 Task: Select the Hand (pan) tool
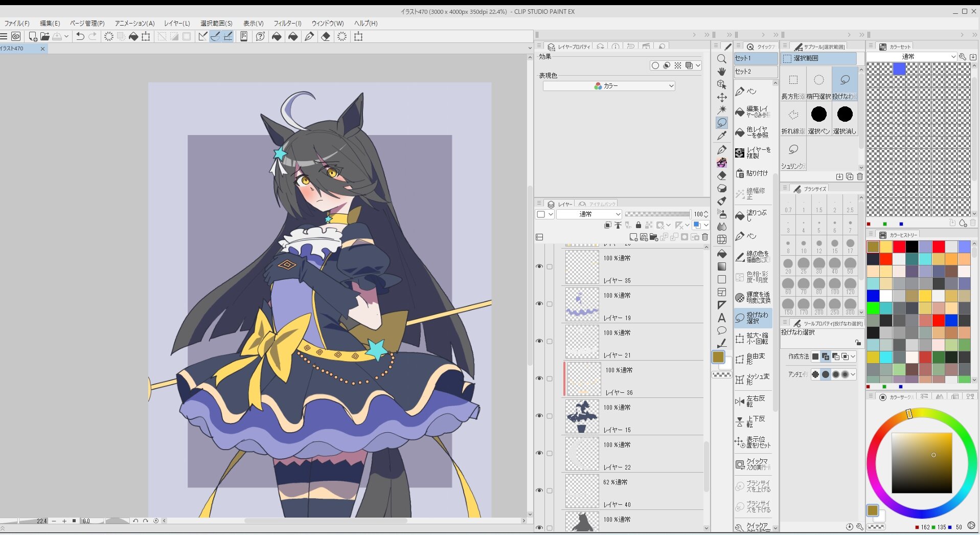pos(721,72)
